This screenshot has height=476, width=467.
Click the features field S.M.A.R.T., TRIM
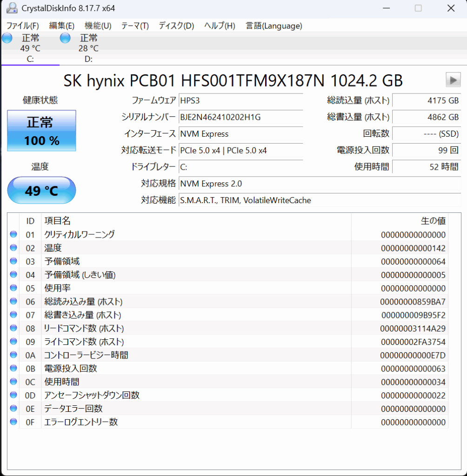[x=320, y=200]
